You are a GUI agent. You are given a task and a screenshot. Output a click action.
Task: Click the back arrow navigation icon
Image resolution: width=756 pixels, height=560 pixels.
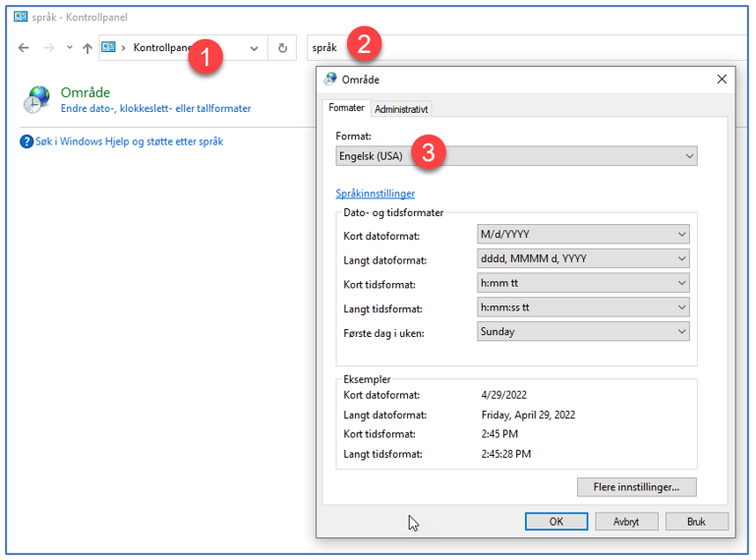(24, 48)
